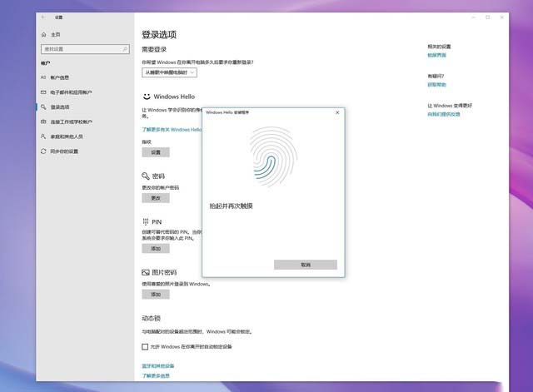Click the picture password icon
This screenshot has width=533, height=392.
click(146, 272)
